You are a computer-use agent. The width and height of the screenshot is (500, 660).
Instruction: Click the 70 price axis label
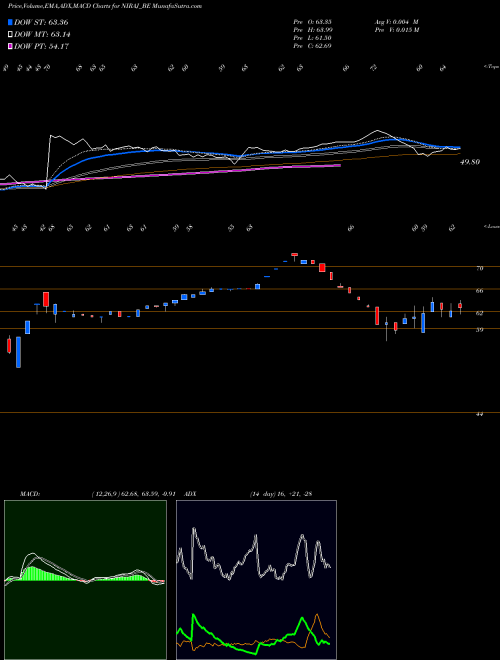pos(479,268)
